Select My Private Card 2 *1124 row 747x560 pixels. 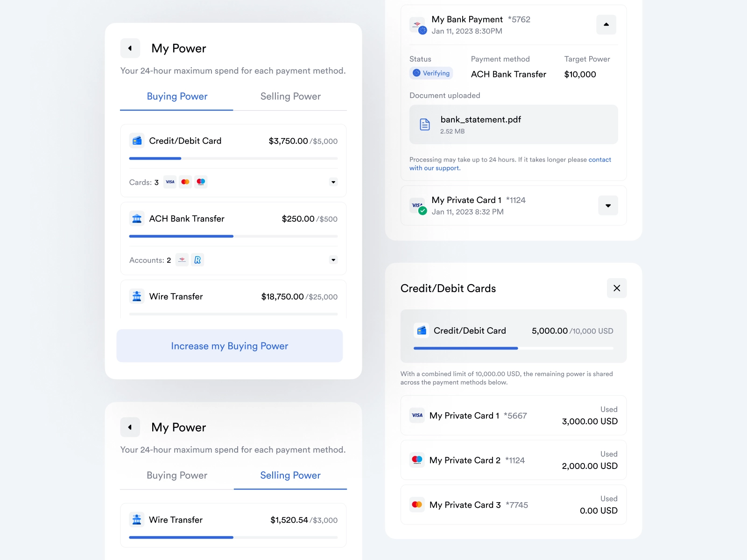[x=514, y=460]
